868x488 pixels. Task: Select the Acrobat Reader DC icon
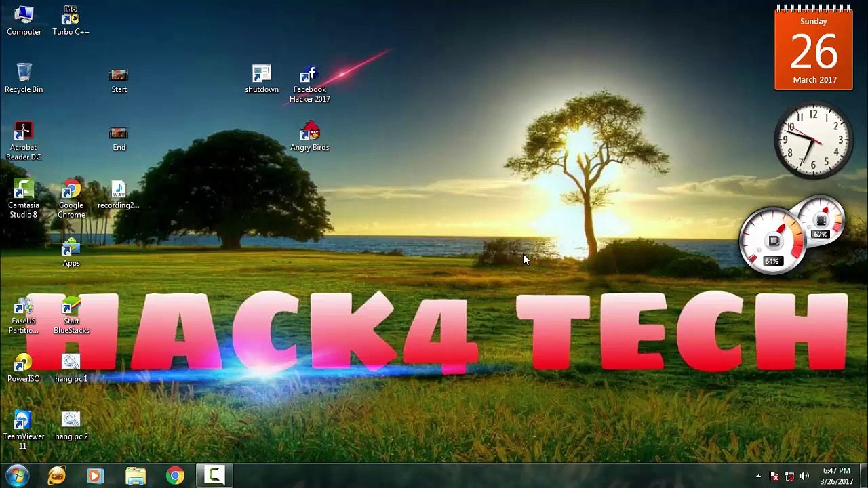[24, 141]
